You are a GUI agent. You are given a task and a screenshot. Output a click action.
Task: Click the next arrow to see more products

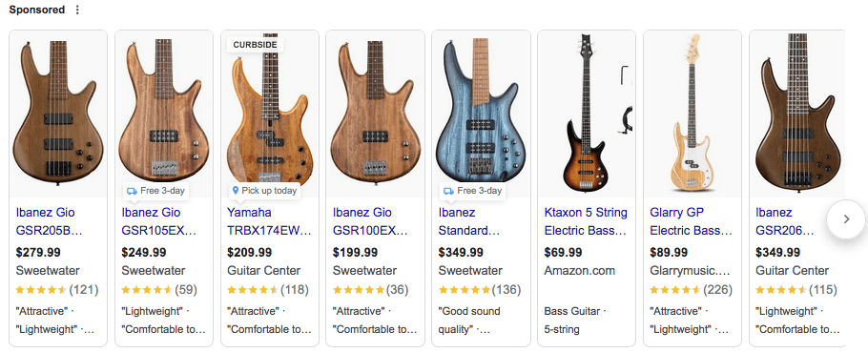pyautogui.click(x=846, y=219)
